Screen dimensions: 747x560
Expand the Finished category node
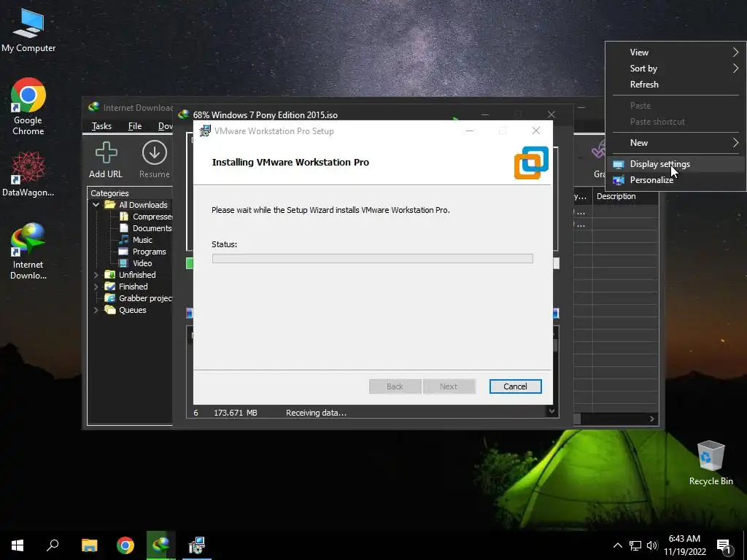pyautogui.click(x=96, y=287)
